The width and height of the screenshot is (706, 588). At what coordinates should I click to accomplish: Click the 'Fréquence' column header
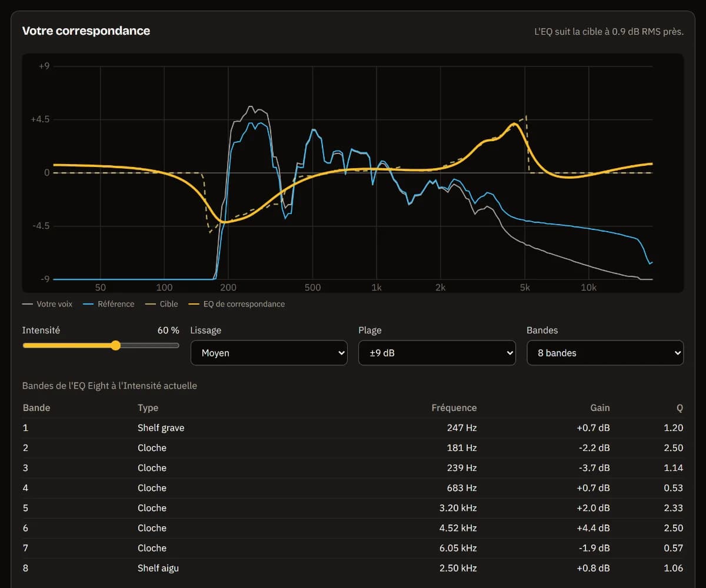pos(454,407)
